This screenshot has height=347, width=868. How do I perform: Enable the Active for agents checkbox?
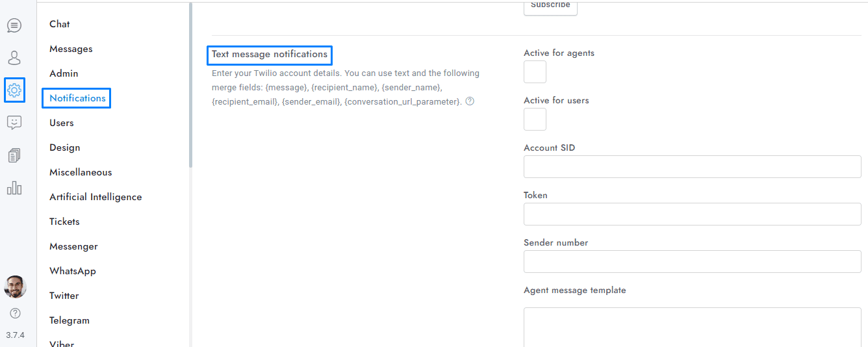point(535,72)
